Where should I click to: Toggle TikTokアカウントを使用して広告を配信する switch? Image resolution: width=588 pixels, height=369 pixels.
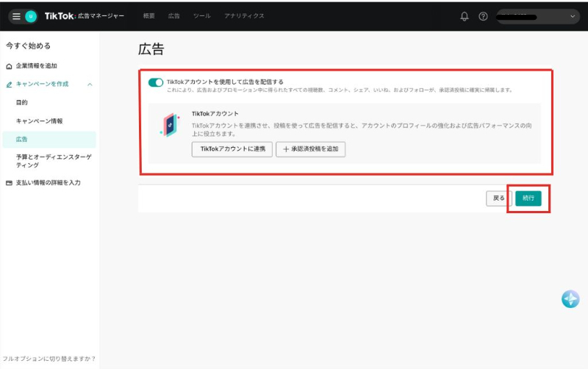[x=156, y=82]
